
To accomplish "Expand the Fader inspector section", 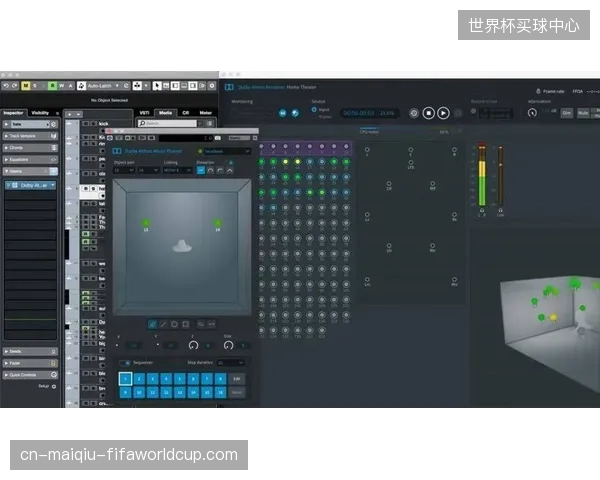I will coord(30,363).
